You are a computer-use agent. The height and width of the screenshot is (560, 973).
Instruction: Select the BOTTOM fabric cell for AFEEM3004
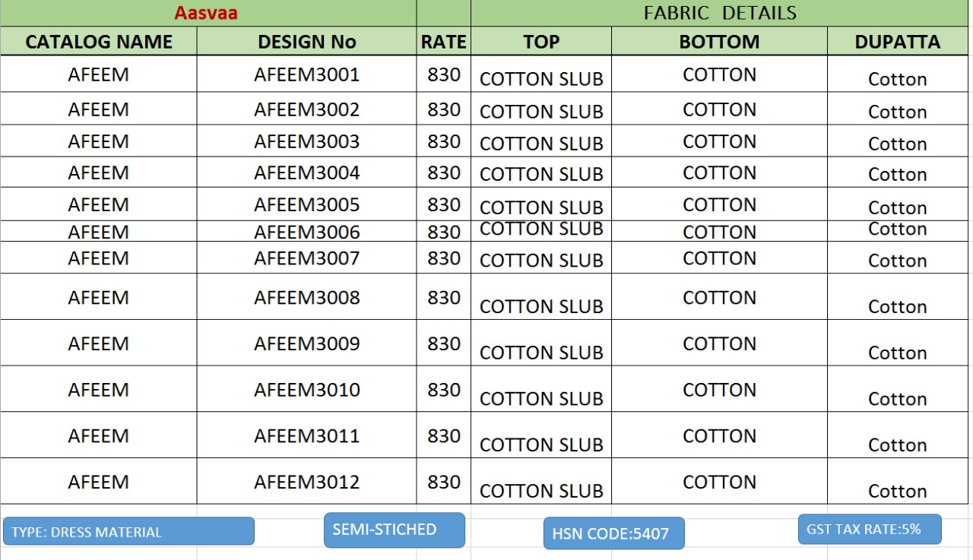click(x=719, y=172)
